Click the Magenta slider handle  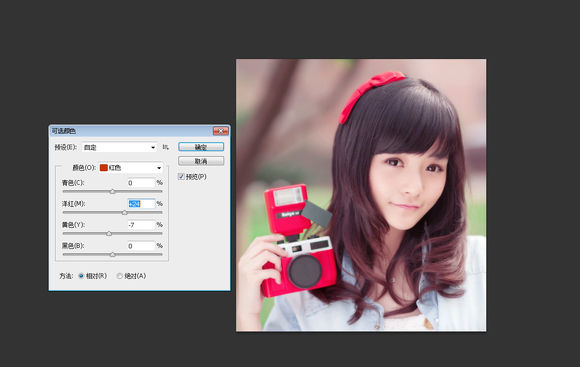(x=125, y=212)
